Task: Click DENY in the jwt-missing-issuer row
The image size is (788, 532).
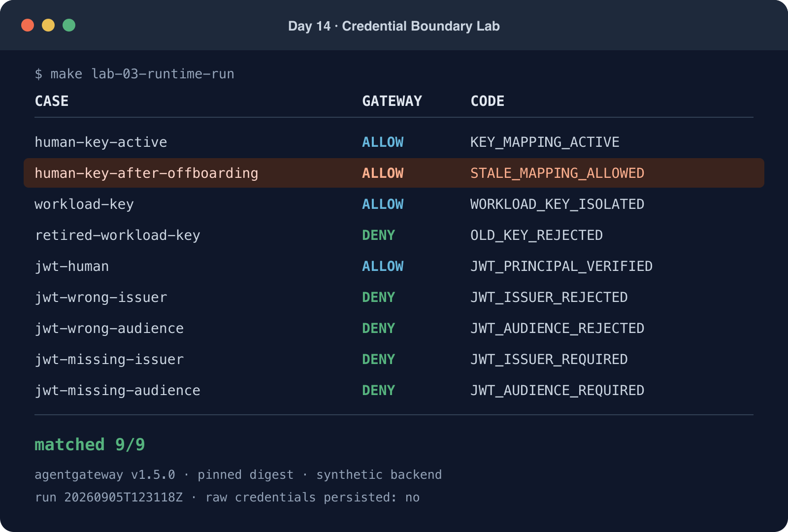Action: 378,360
